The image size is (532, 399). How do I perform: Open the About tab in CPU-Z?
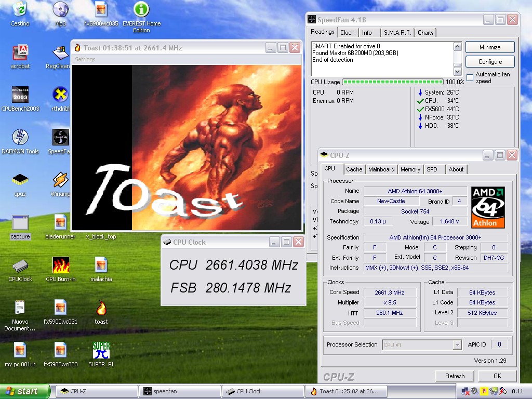456,169
